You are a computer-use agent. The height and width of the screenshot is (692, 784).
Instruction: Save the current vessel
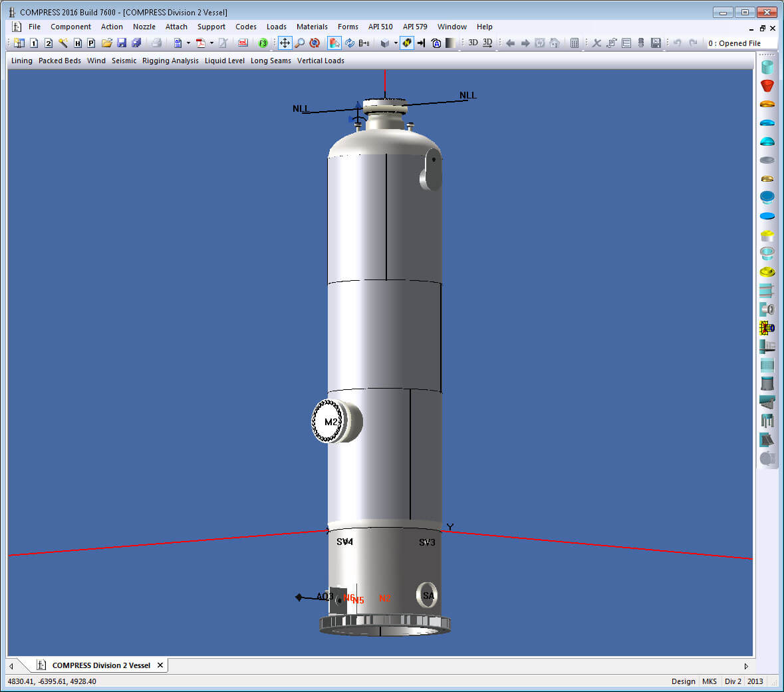pos(122,43)
